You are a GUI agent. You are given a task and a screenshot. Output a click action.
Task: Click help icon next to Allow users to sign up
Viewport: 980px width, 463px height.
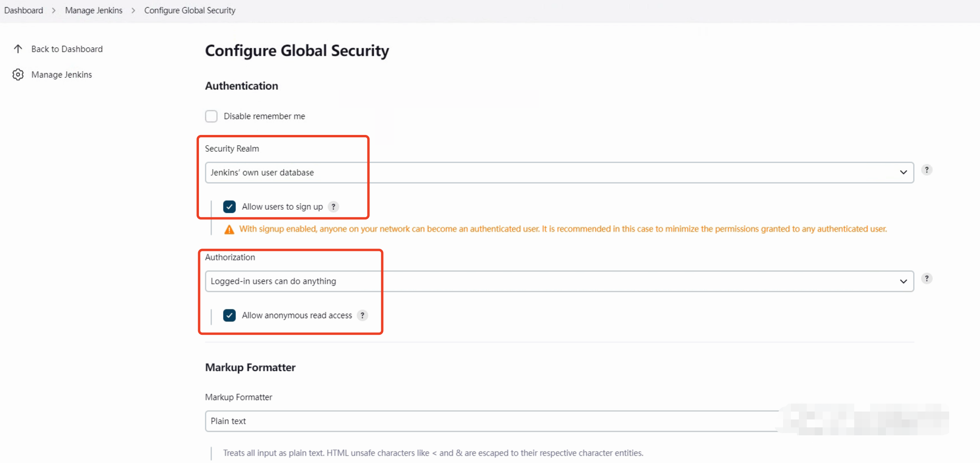click(333, 207)
